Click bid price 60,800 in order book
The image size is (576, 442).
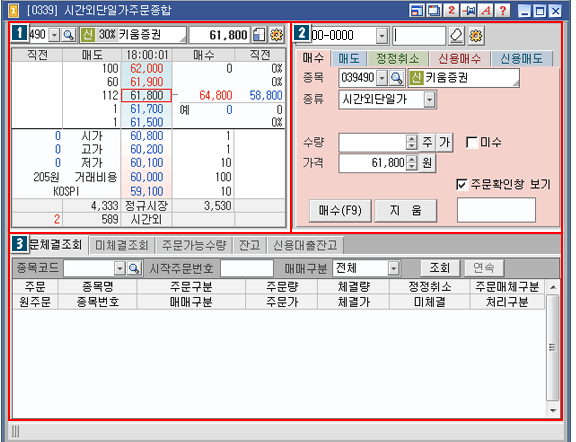pos(147,136)
